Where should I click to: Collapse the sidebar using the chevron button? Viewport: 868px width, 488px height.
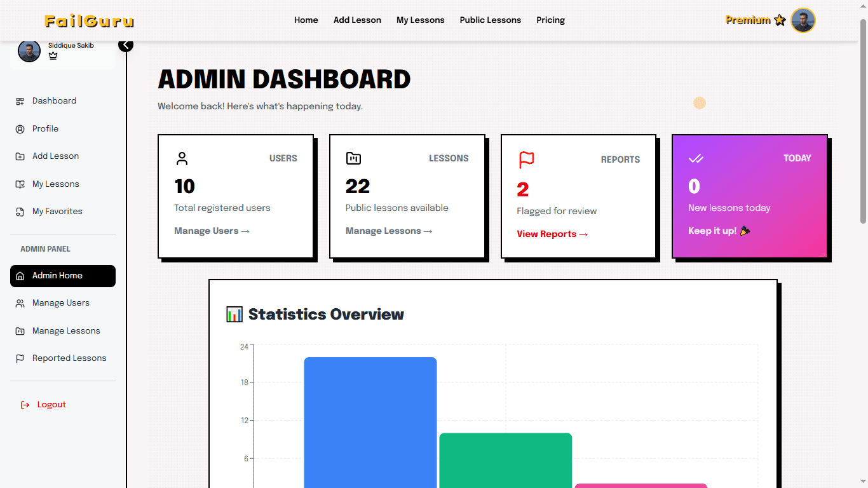[126, 45]
